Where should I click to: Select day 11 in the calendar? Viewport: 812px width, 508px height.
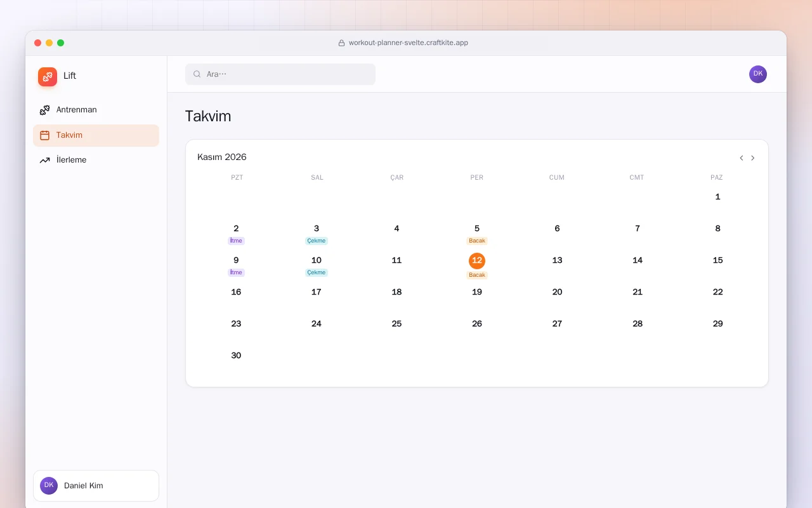point(396,260)
